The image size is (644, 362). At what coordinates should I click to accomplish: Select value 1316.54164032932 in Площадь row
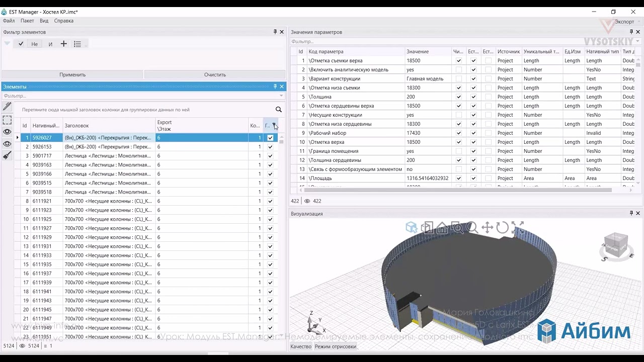427,178
